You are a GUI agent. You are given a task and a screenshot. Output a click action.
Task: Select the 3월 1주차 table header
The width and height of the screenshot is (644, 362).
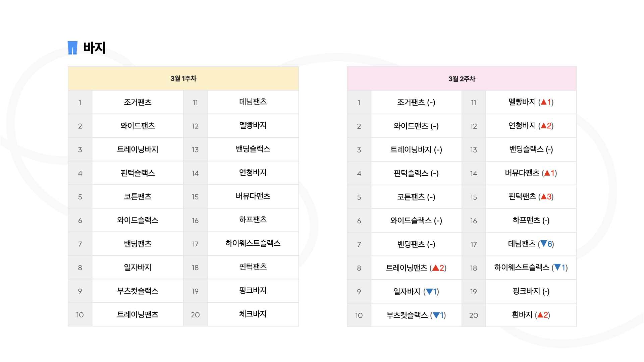tap(183, 78)
